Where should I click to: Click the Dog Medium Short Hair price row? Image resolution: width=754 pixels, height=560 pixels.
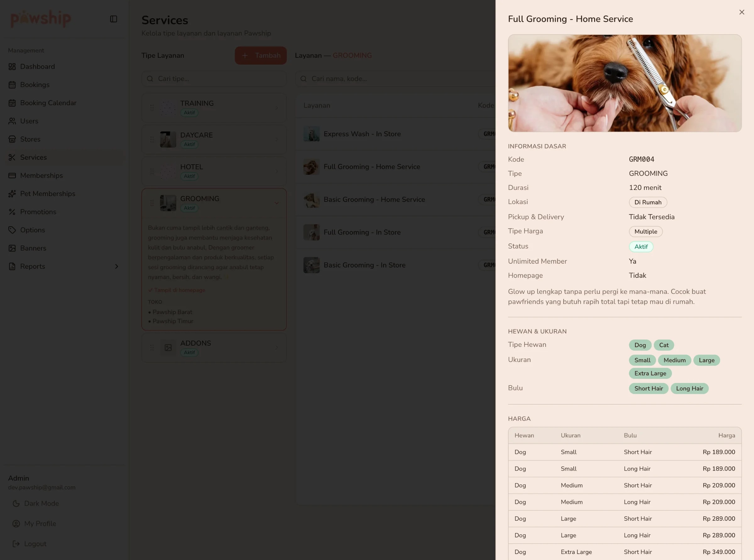tap(625, 485)
